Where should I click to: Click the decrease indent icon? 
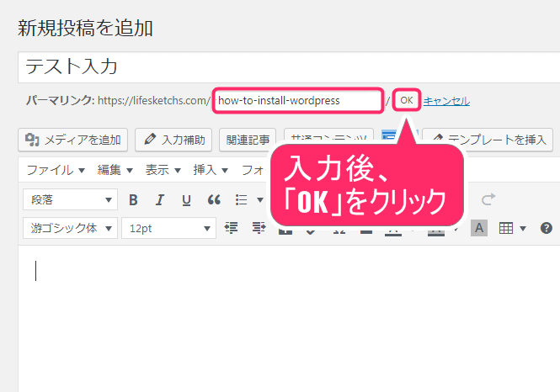tap(232, 228)
